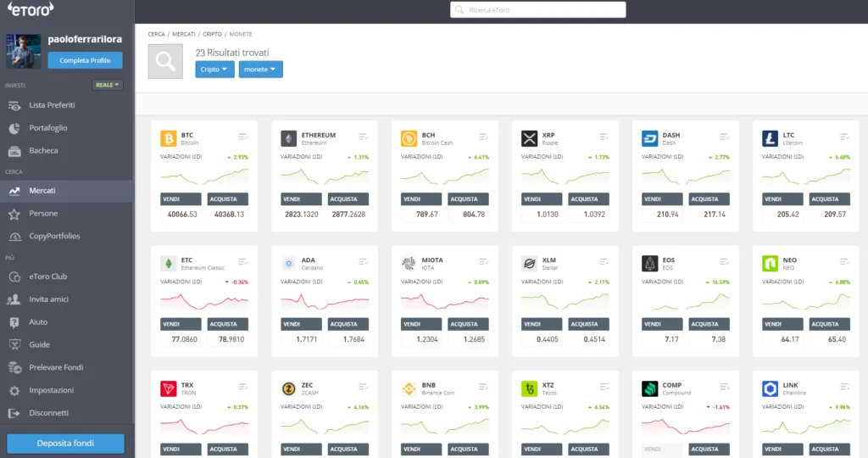
Task: Click VENDI on the EOS card
Action: pos(662,324)
